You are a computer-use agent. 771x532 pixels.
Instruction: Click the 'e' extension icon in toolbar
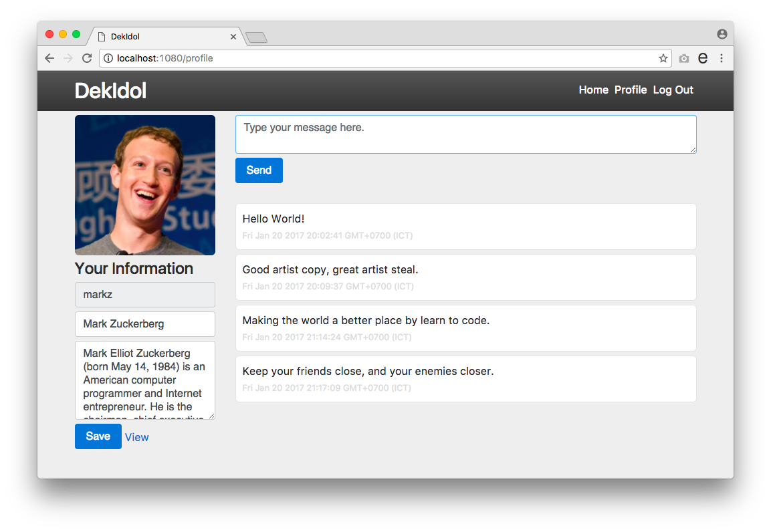[703, 58]
